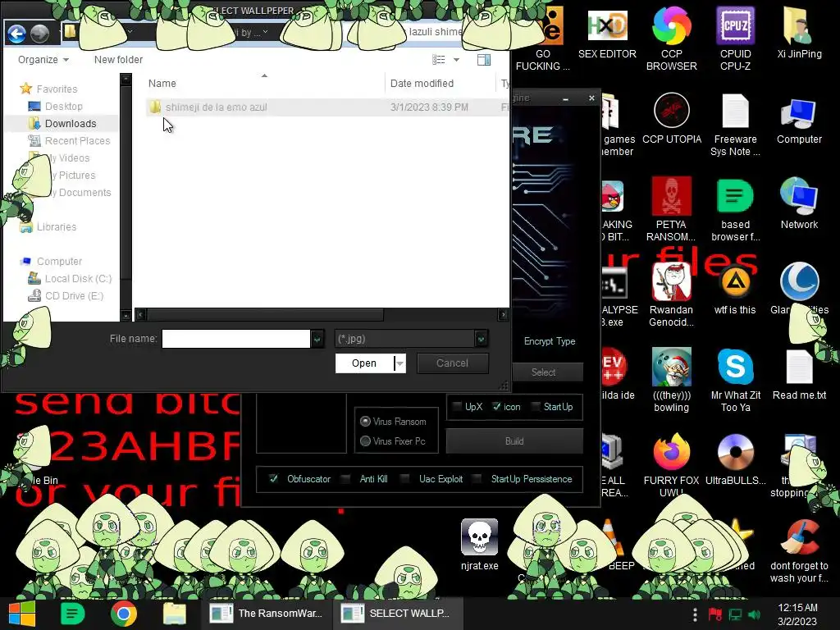Click the Open button in dialog

click(364, 363)
